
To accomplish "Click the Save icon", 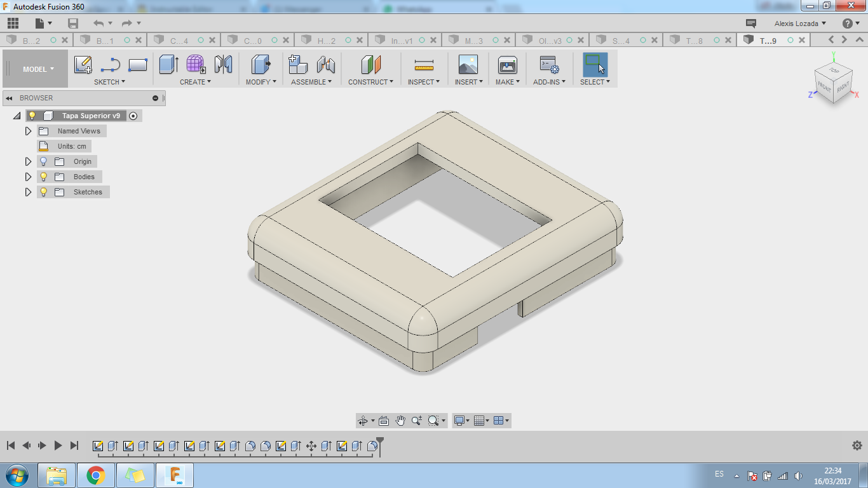I will (73, 24).
